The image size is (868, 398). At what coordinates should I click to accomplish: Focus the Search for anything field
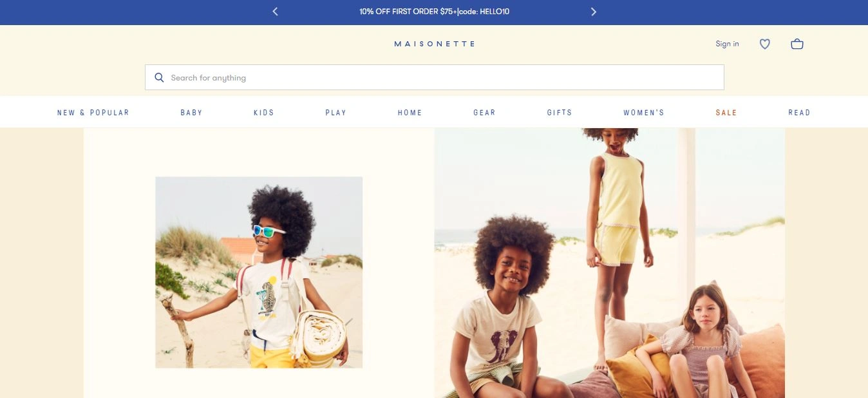point(435,77)
